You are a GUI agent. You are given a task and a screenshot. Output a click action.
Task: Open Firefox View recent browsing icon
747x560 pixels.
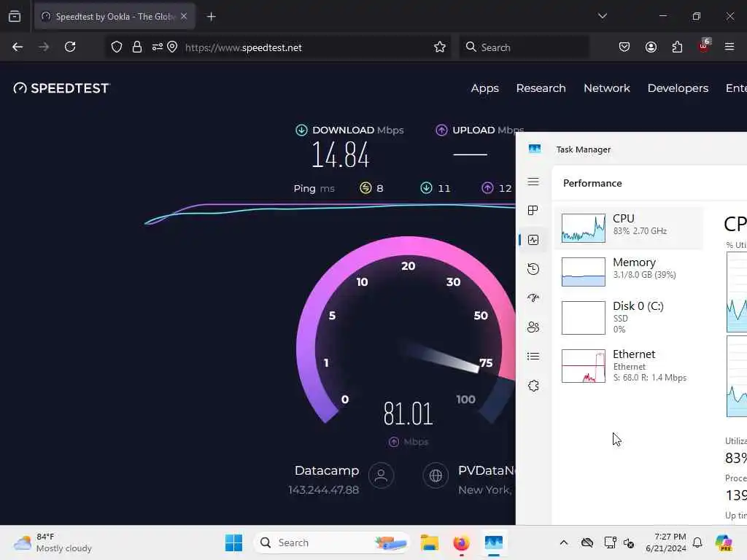tap(15, 16)
